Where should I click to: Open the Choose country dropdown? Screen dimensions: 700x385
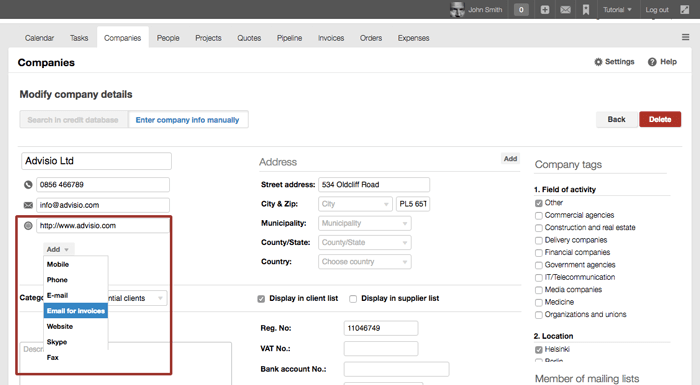tap(365, 262)
